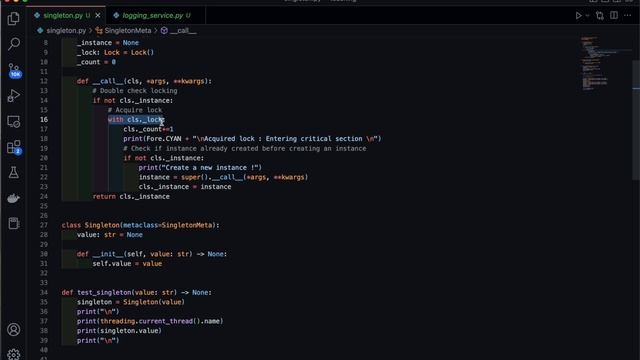The width and height of the screenshot is (640, 360).
Task: Click the 'class Singleton(metaclass=SingletonMeta):' line
Action: (x=140, y=225)
